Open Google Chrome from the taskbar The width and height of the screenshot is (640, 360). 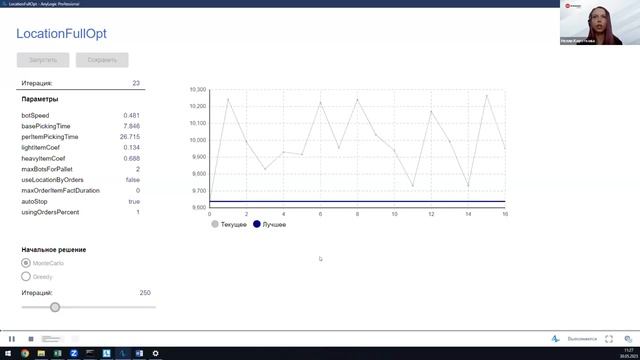(x=25, y=353)
